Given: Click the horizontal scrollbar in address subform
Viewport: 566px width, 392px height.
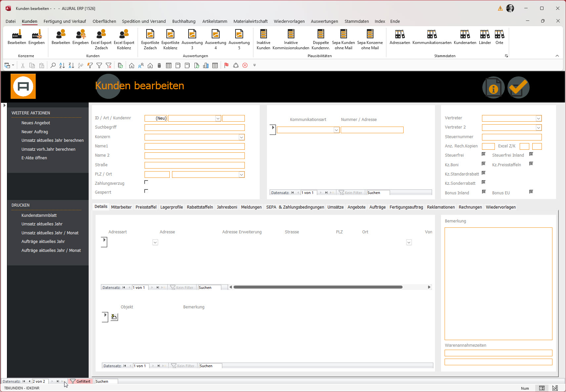Looking at the screenshot, I should [318, 287].
